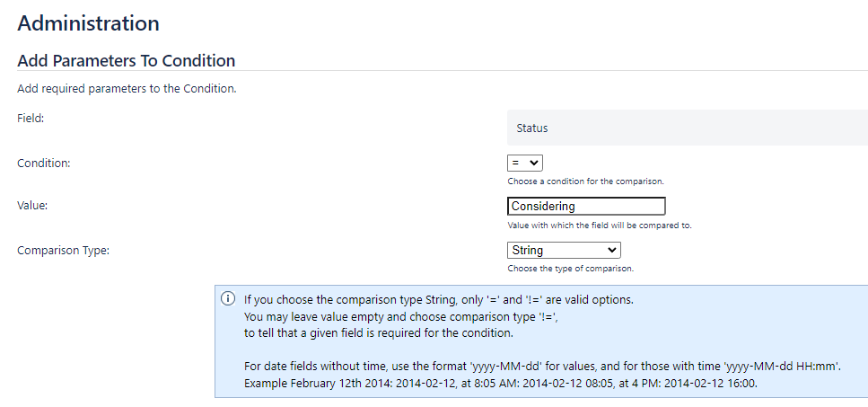Screen dimensions: 868x407
Task: Click the Administration page heading
Action: pos(88,23)
